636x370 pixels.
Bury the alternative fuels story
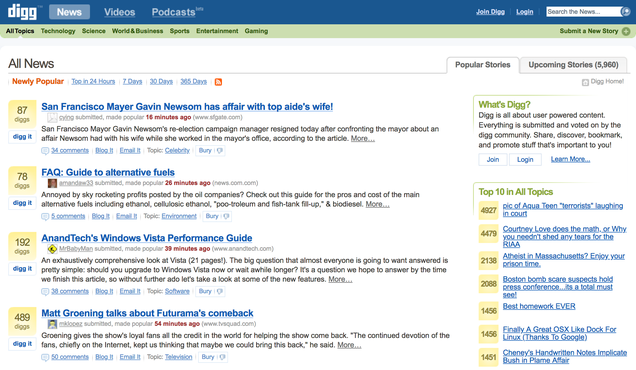212,216
